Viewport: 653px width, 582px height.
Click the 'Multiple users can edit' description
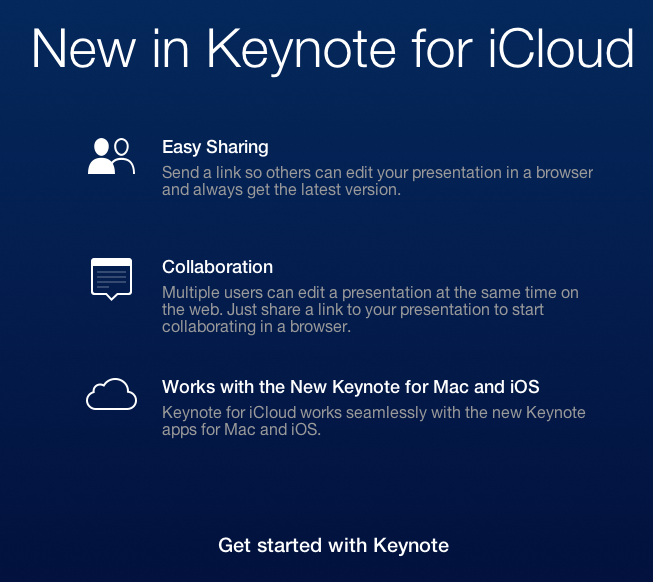[x=370, y=309]
